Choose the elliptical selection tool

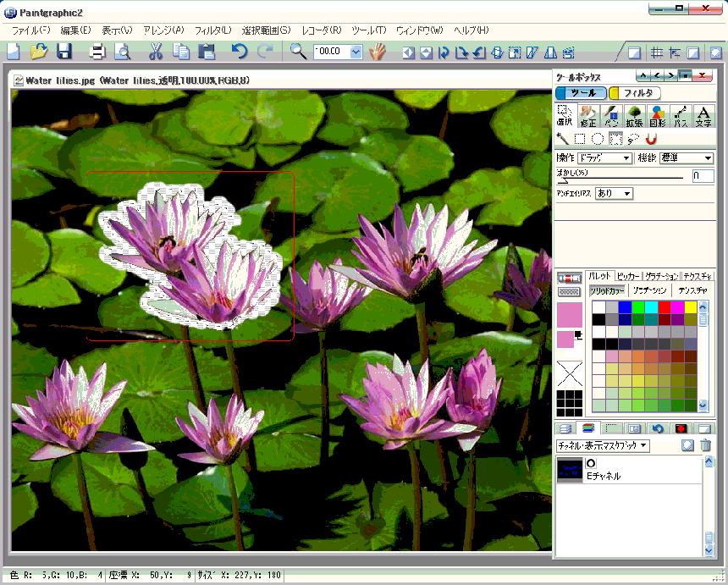[x=598, y=139]
